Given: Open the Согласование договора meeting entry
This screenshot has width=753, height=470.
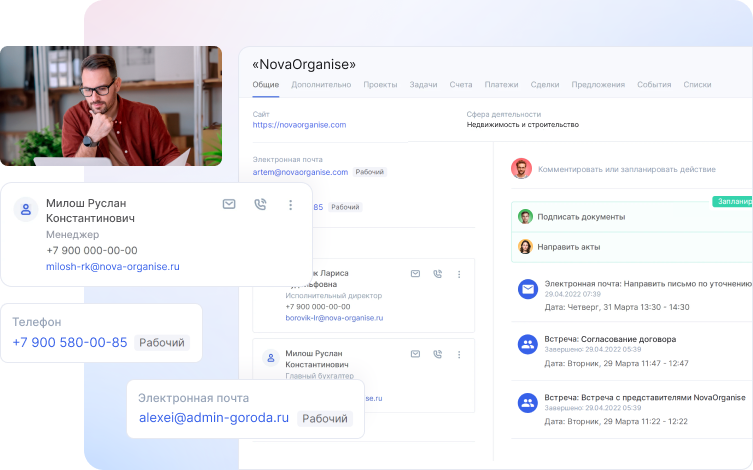Looking at the screenshot, I should click(x=610, y=339).
